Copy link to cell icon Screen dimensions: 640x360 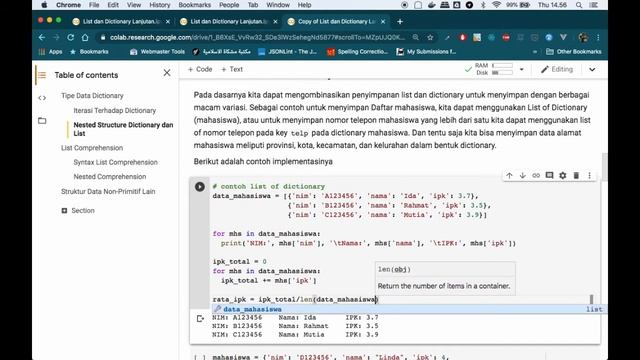click(536, 176)
